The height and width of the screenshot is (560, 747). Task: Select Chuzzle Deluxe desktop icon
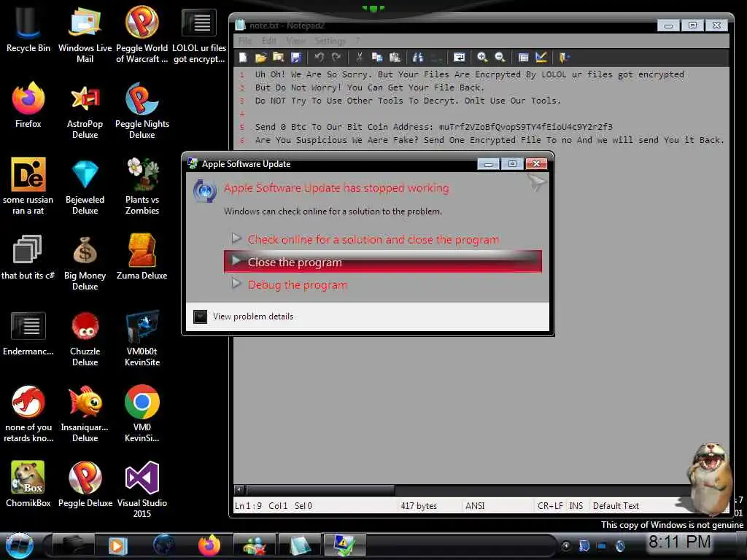point(85,338)
